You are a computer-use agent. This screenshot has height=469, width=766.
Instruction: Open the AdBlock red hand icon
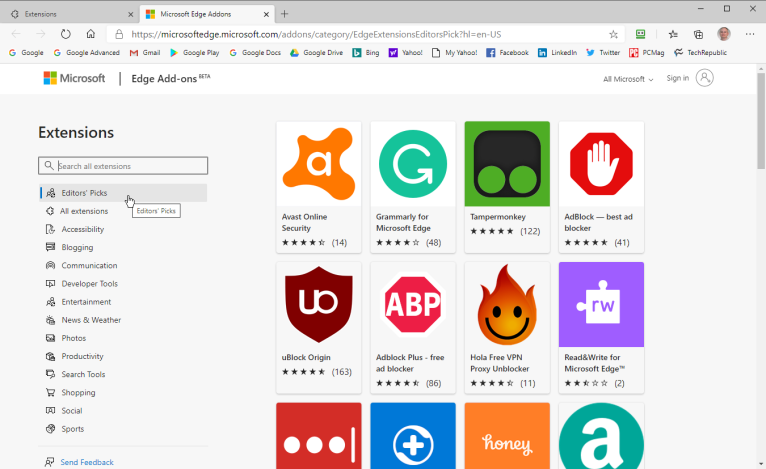pos(601,164)
